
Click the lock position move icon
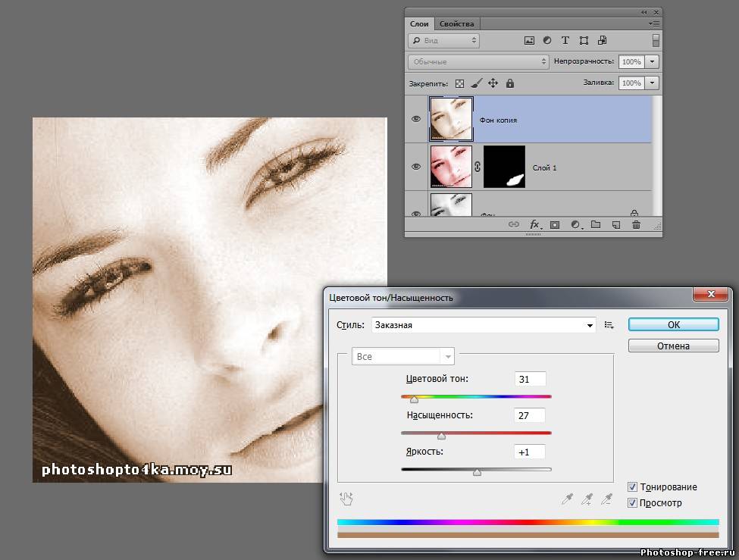click(x=493, y=83)
